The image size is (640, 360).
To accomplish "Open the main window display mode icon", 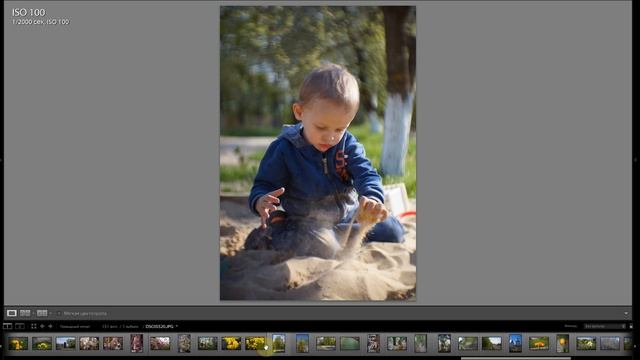I will (x=7, y=326).
